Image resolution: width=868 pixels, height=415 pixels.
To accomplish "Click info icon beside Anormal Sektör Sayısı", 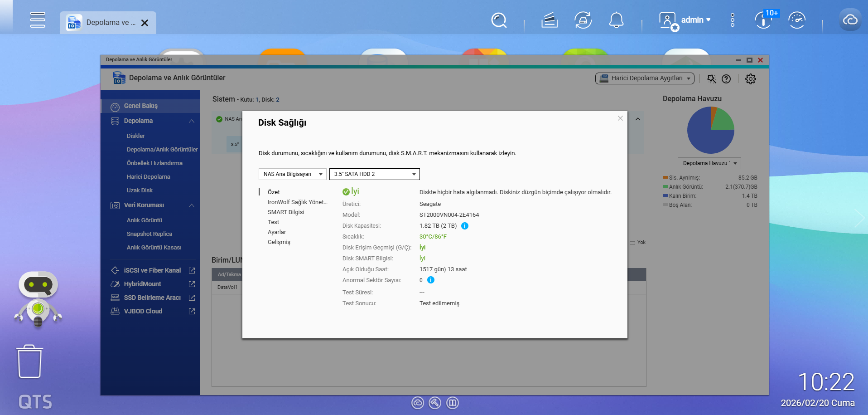I will click(431, 280).
